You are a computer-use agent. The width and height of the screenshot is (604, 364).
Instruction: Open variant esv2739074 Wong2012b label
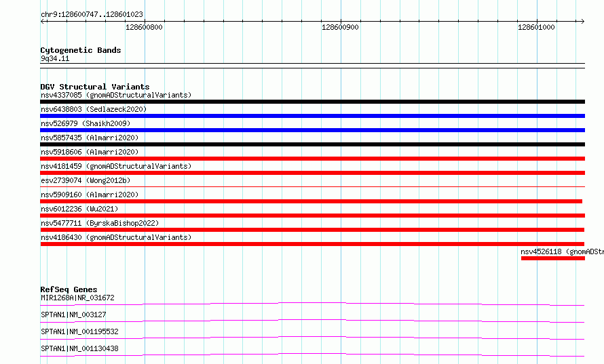point(86,180)
